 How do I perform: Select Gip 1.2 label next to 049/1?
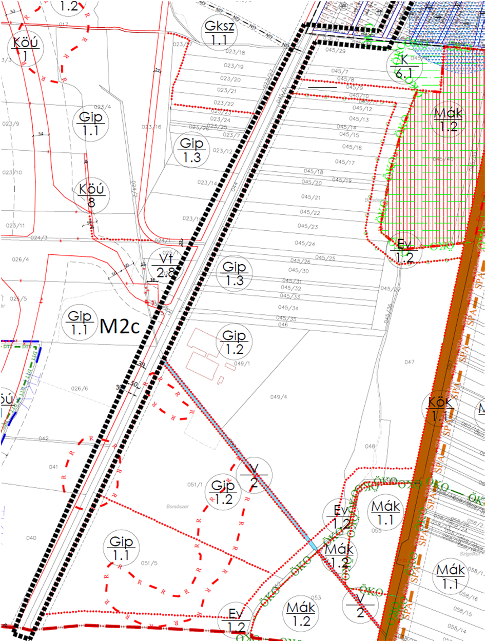click(x=234, y=342)
